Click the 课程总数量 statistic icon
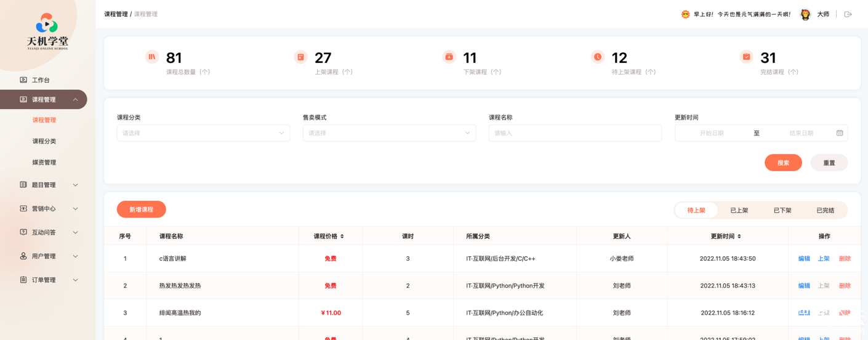This screenshot has width=868, height=340. click(x=152, y=57)
